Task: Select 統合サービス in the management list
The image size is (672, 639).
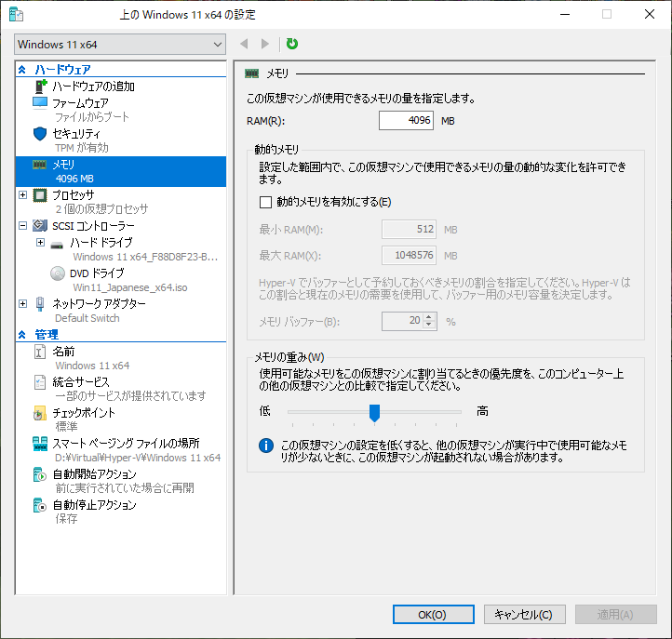Action: click(81, 382)
